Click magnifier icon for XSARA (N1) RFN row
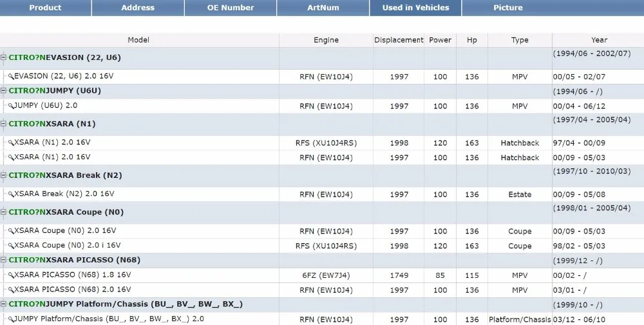Image resolution: width=644 pixels, height=325 pixels. (11, 157)
